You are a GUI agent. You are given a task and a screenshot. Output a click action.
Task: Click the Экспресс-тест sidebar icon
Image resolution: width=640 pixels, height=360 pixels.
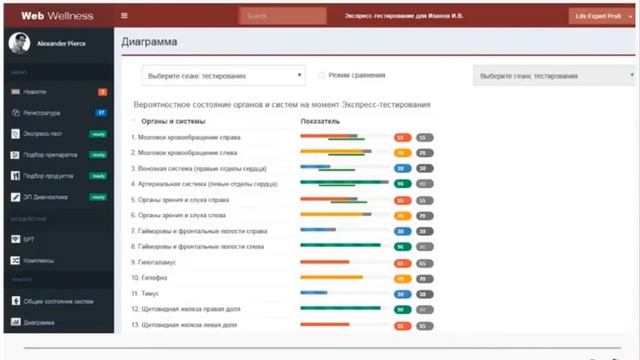[16, 134]
